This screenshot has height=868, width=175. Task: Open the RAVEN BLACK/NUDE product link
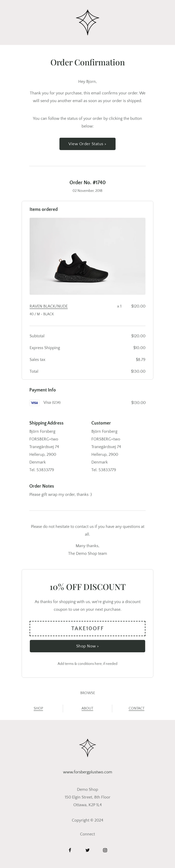tap(49, 306)
